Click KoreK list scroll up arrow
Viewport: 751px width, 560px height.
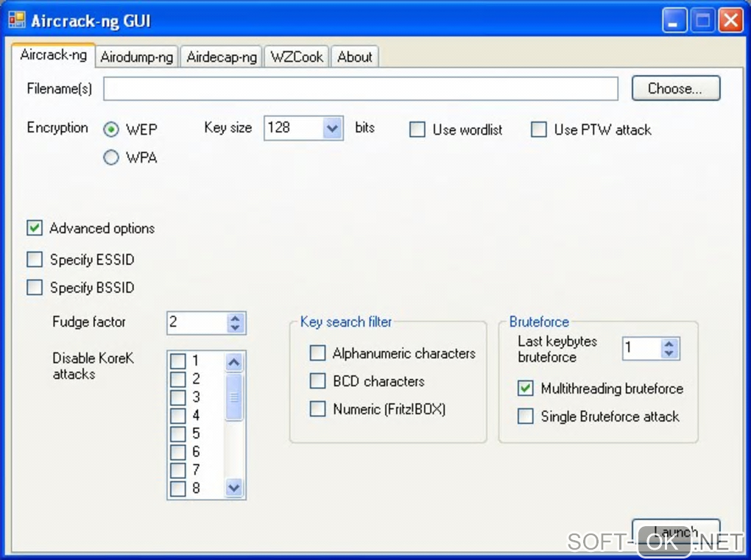[x=234, y=362]
